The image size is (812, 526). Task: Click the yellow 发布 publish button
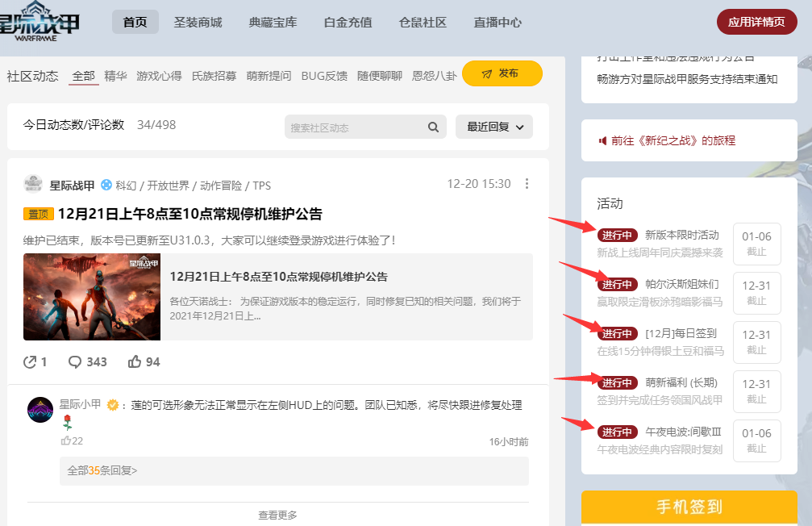502,73
